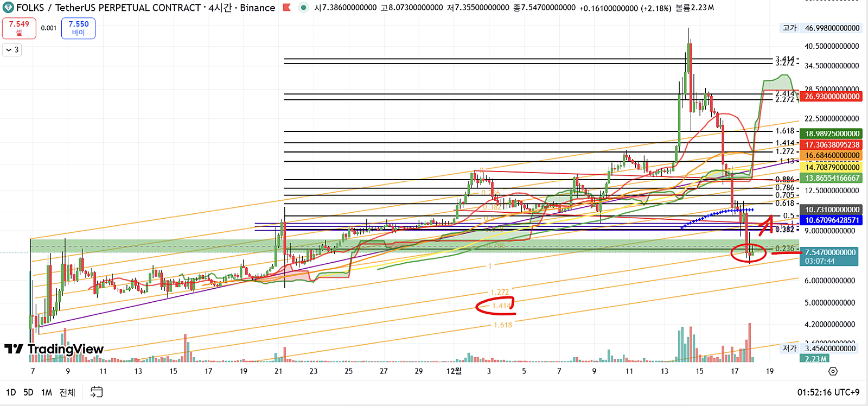The image size is (868, 406).
Task: Click the red upward arrow drawing
Action: click(766, 225)
